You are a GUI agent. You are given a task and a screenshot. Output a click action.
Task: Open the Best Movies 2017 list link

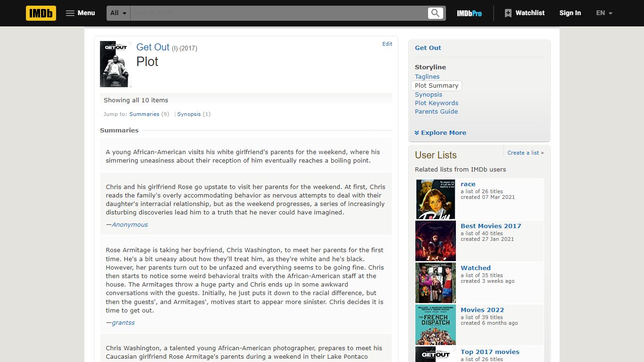click(491, 226)
